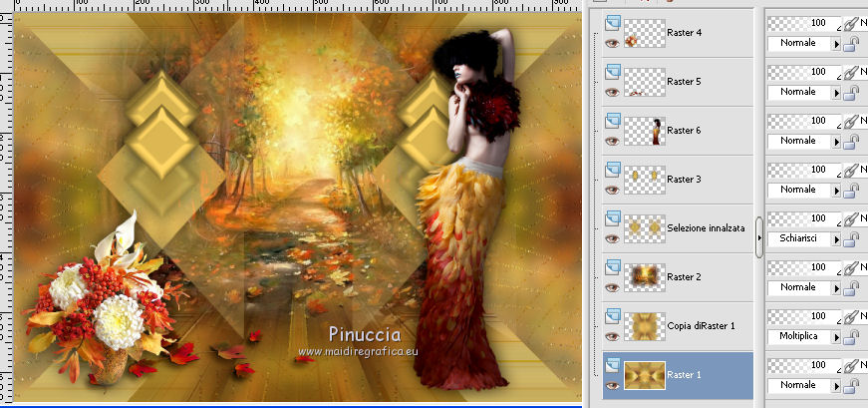Image resolution: width=868 pixels, height=408 pixels.
Task: Select the 'Raster 1' layer name
Action: 685,375
